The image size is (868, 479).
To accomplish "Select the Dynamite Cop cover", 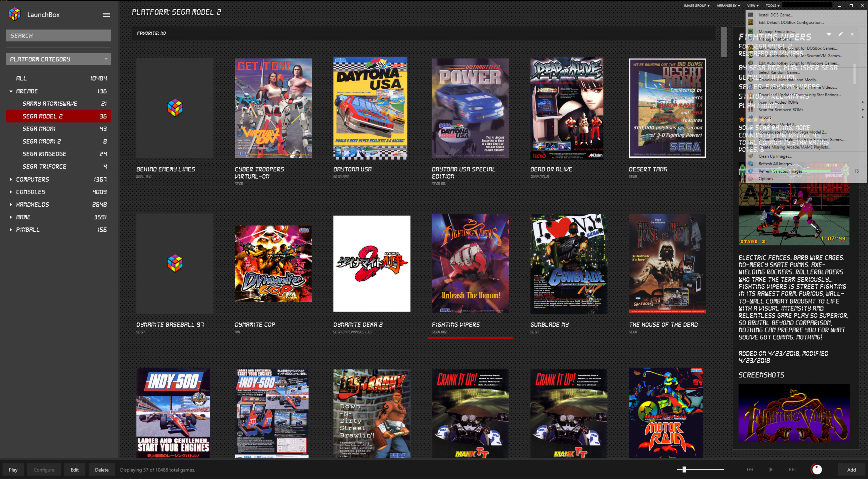I will click(273, 264).
